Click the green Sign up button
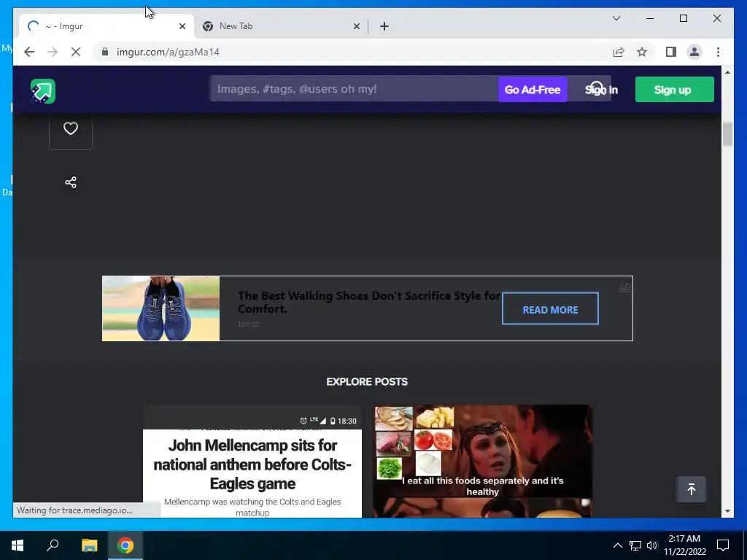The image size is (747, 560). click(674, 90)
